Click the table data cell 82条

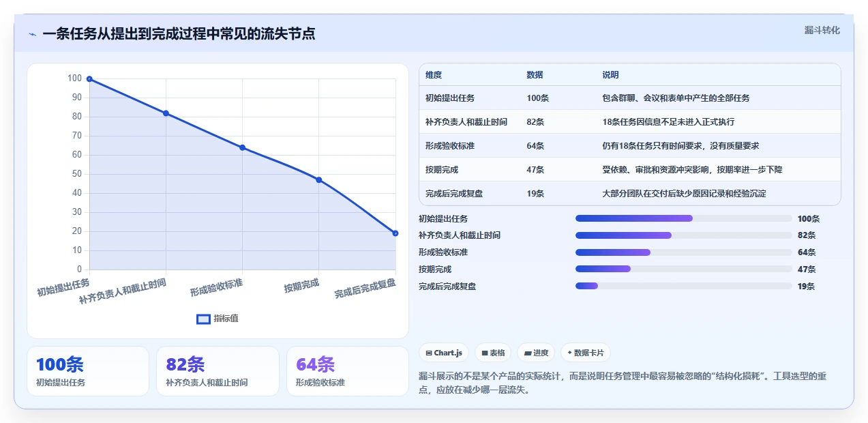(x=536, y=122)
